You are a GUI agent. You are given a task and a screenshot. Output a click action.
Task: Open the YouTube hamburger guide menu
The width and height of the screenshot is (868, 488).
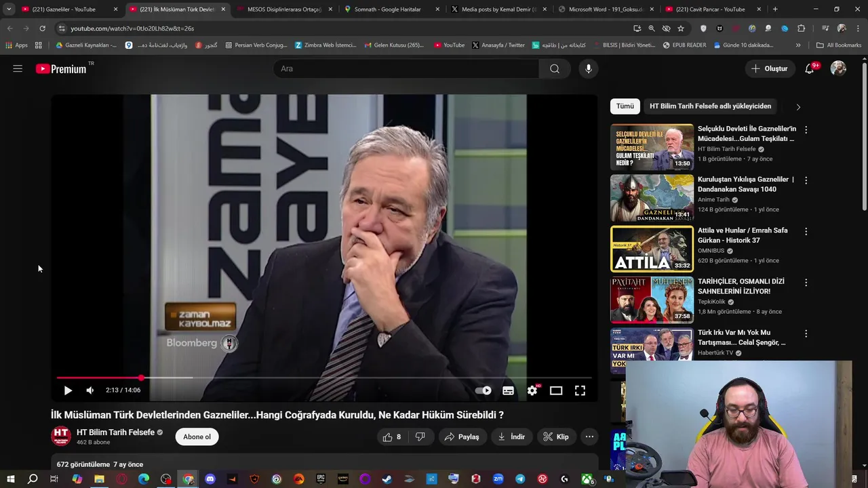[18, 68]
